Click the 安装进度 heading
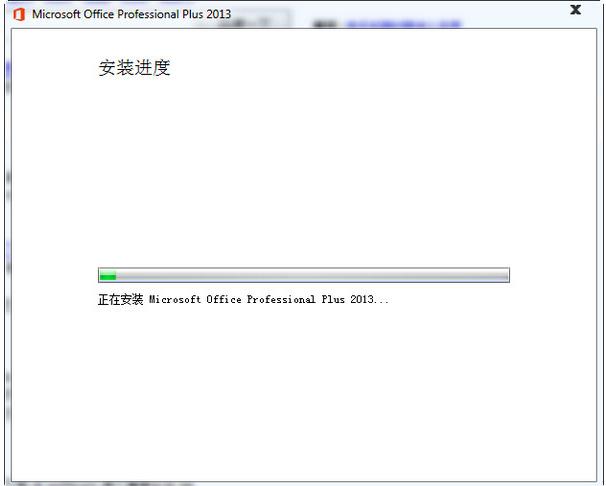This screenshot has width=606, height=486. pyautogui.click(x=134, y=68)
